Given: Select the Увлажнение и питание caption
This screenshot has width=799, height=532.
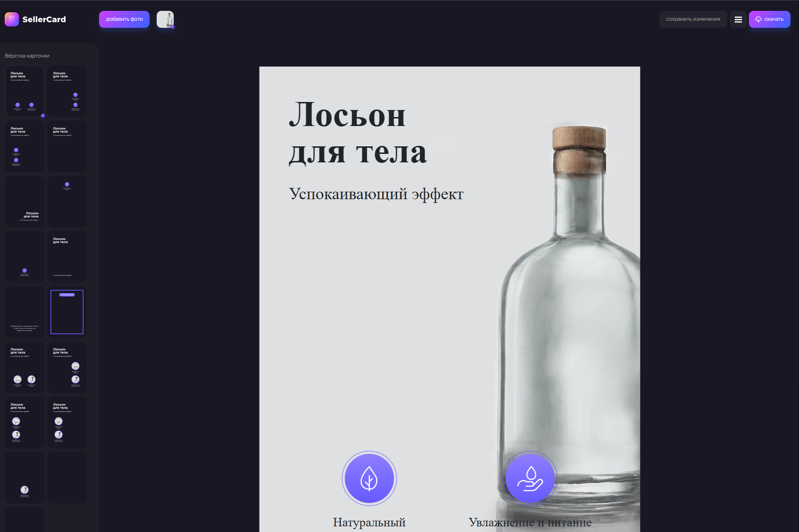Looking at the screenshot, I should pos(530,523).
